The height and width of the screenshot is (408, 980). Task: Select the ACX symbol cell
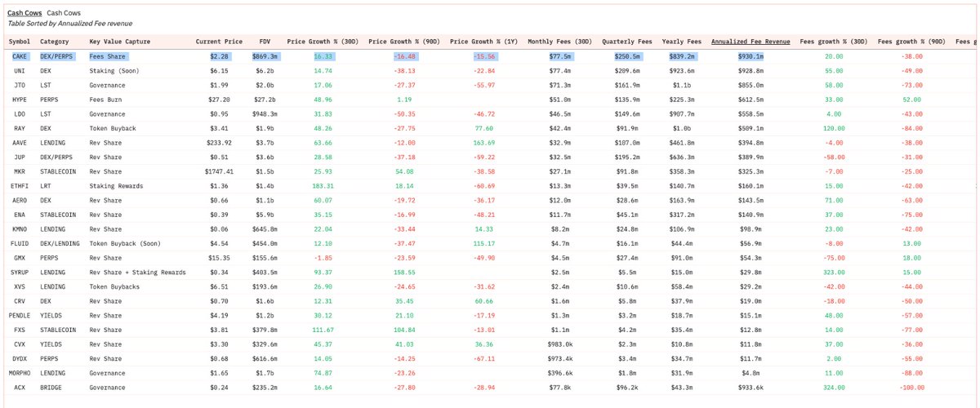[x=20, y=387]
